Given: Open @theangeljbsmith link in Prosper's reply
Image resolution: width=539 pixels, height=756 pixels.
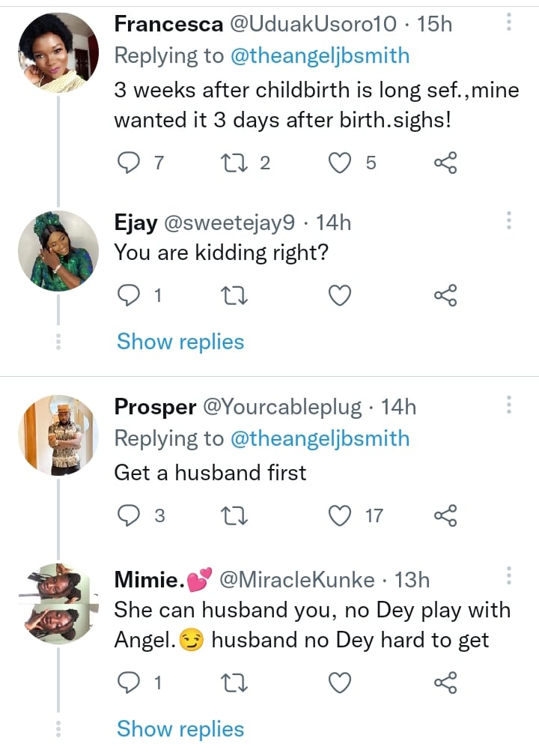Looking at the screenshot, I should (320, 438).
